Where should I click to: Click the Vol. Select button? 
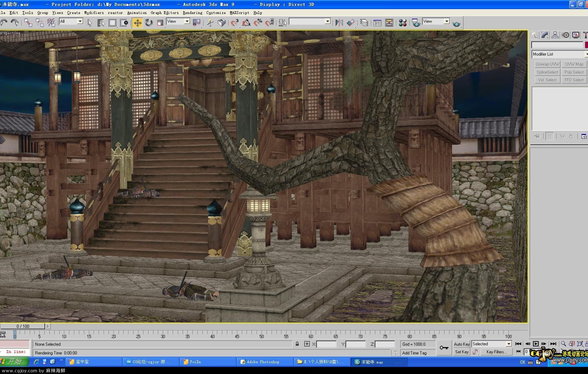(x=547, y=80)
